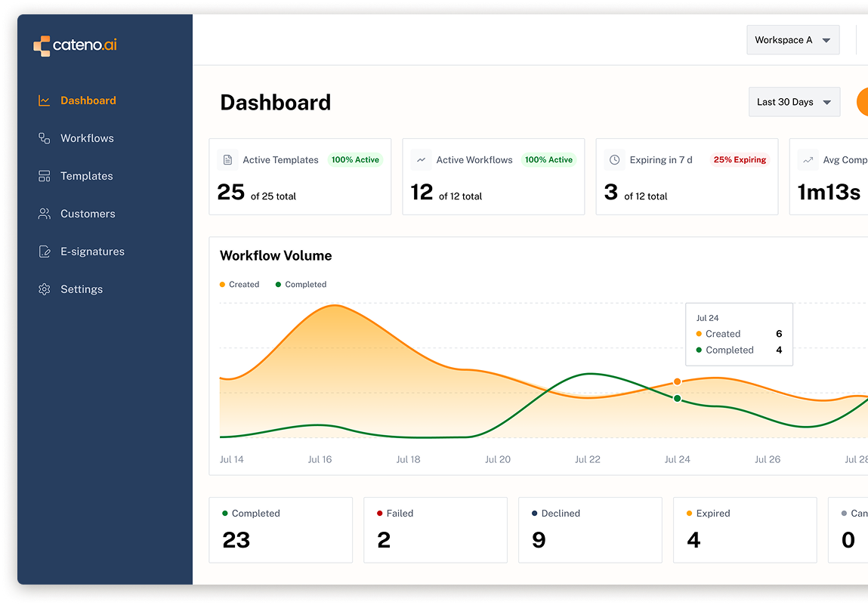Click the orange button beside Last 30 Days
The width and height of the screenshot is (868, 605).
tap(863, 102)
